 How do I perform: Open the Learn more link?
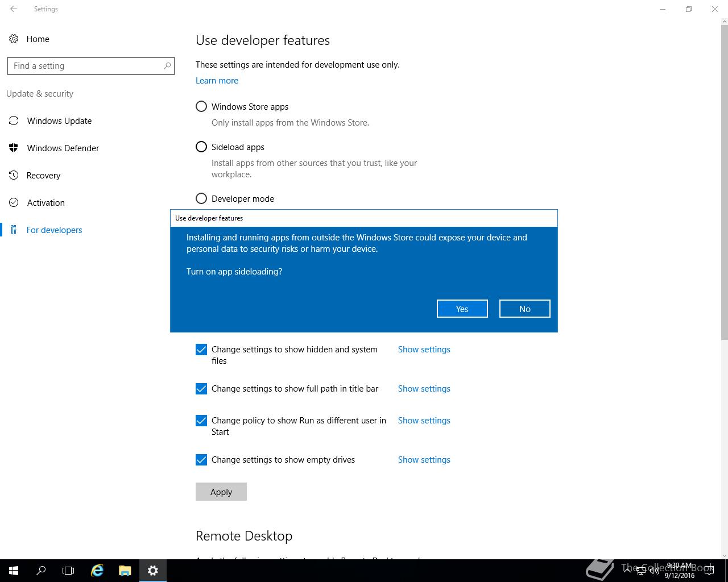217,81
